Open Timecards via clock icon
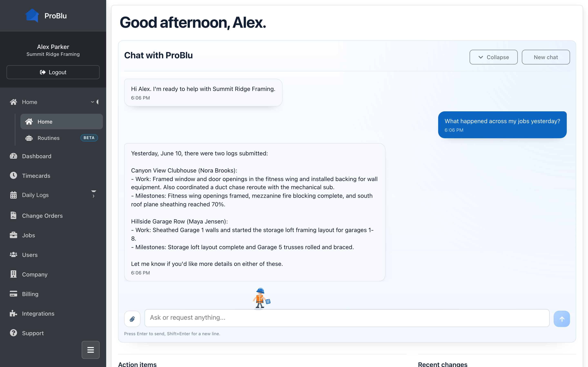588x367 pixels. click(x=13, y=176)
